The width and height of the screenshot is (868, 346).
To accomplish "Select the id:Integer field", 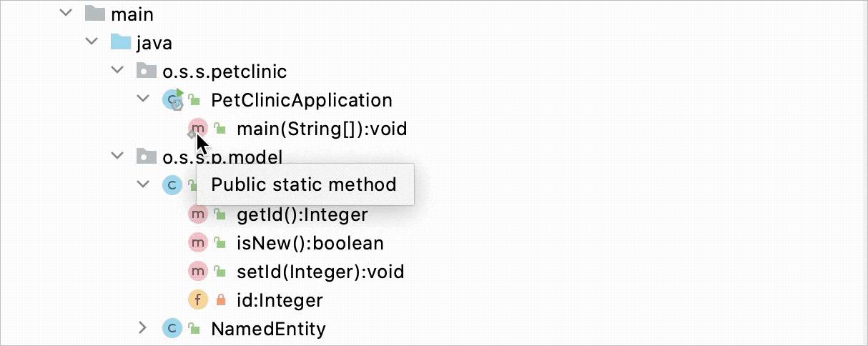I will tap(280, 300).
